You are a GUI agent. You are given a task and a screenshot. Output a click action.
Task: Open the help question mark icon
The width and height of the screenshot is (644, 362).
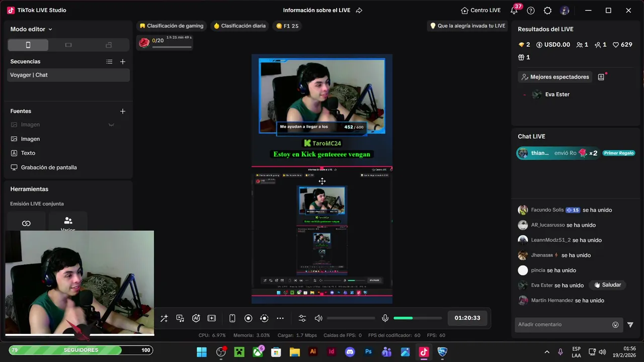tap(531, 11)
